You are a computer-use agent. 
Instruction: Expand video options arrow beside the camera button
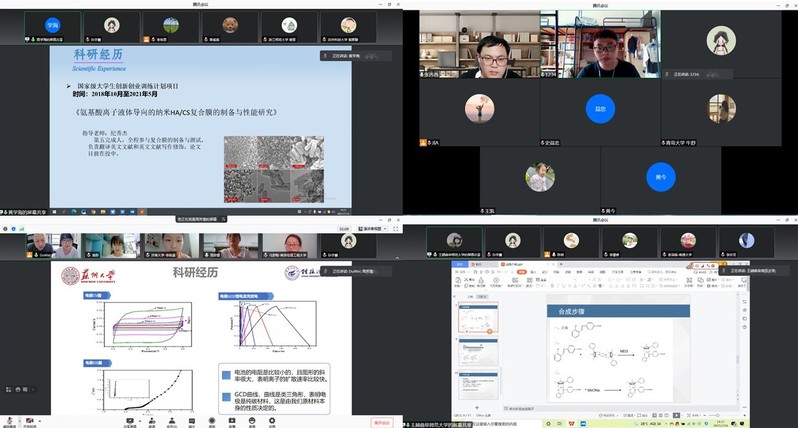coord(41,422)
